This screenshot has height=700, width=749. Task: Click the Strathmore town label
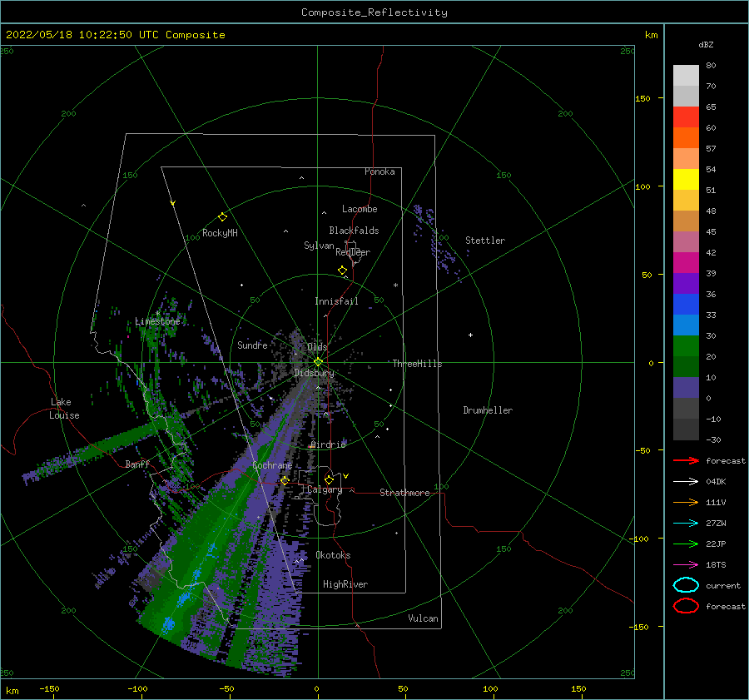point(404,493)
